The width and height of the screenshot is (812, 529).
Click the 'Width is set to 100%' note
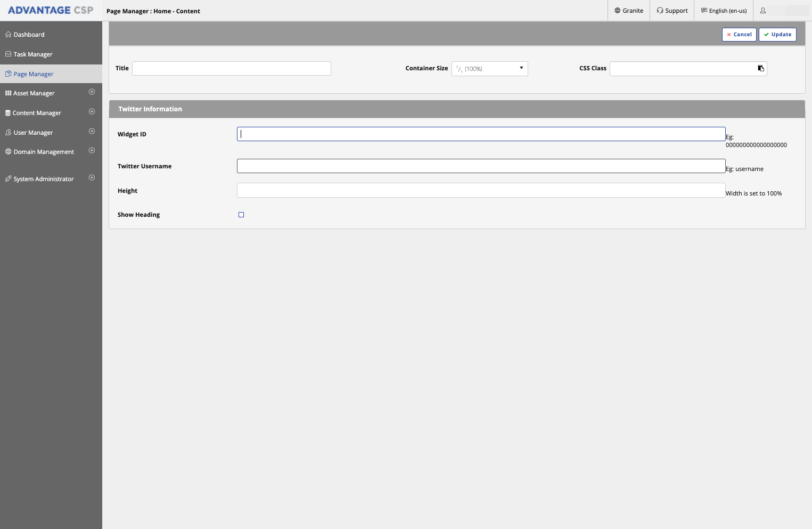754,193
